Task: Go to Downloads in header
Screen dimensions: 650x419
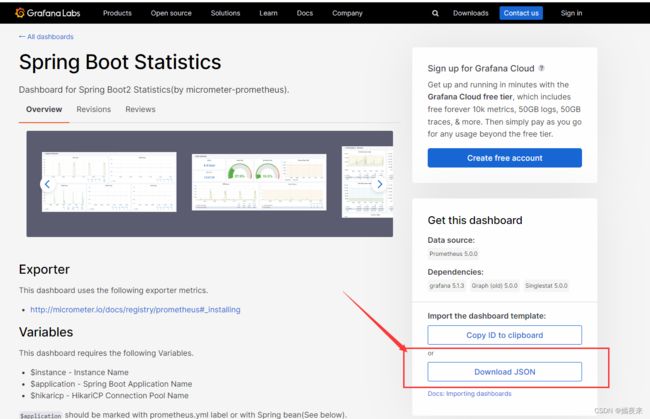Action: click(471, 13)
